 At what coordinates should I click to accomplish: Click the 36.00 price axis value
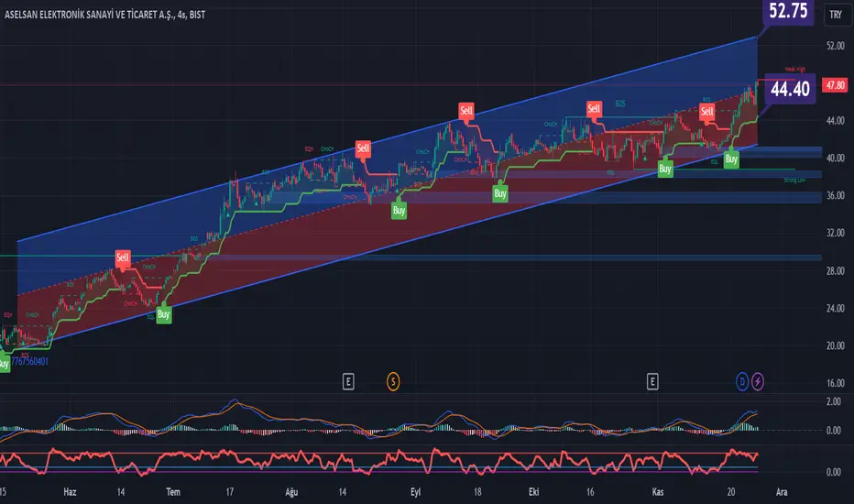click(x=835, y=195)
